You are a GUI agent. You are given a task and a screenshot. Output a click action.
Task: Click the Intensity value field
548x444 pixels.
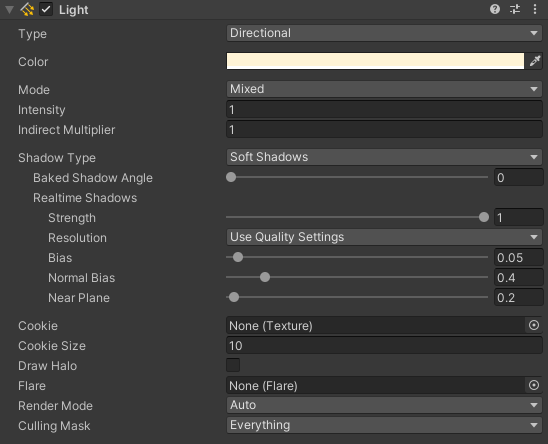[x=384, y=109]
